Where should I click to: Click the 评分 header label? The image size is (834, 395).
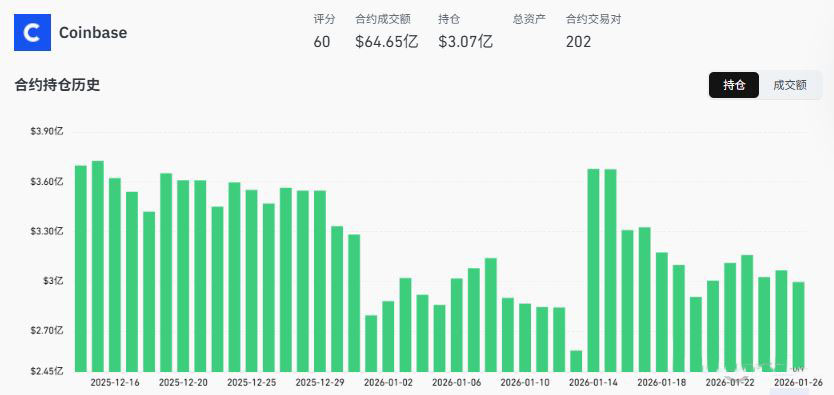pyautogui.click(x=324, y=20)
